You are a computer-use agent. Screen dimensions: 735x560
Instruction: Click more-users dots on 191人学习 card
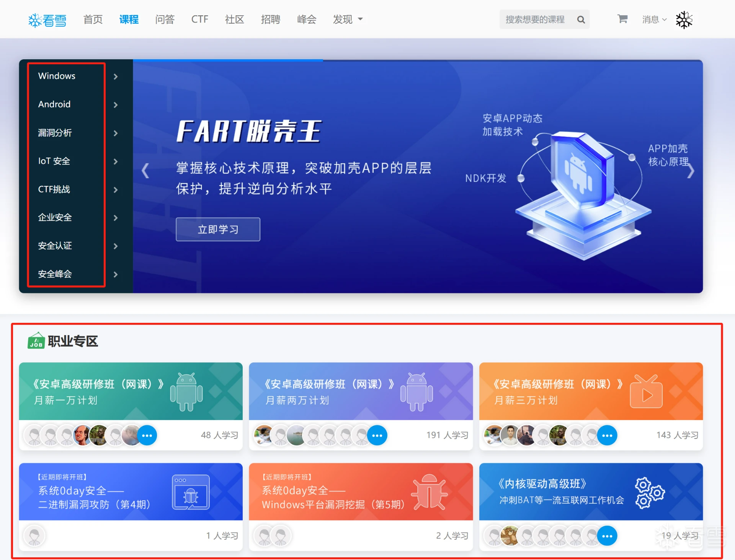pos(377,435)
